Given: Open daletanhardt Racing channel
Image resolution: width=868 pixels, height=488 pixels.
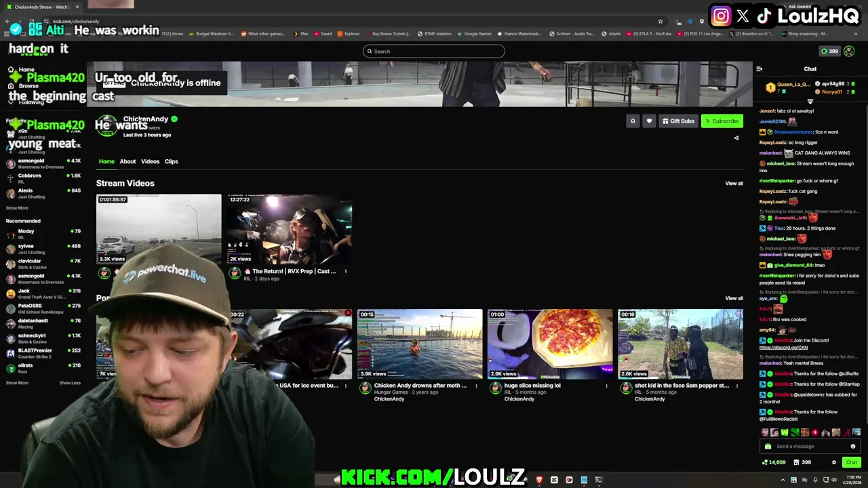Looking at the screenshot, I should tap(43, 323).
